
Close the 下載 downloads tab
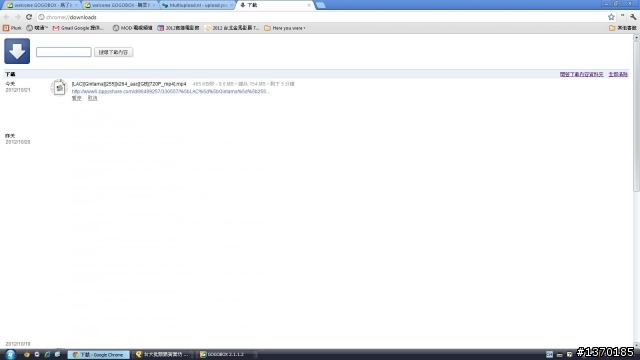(309, 5)
